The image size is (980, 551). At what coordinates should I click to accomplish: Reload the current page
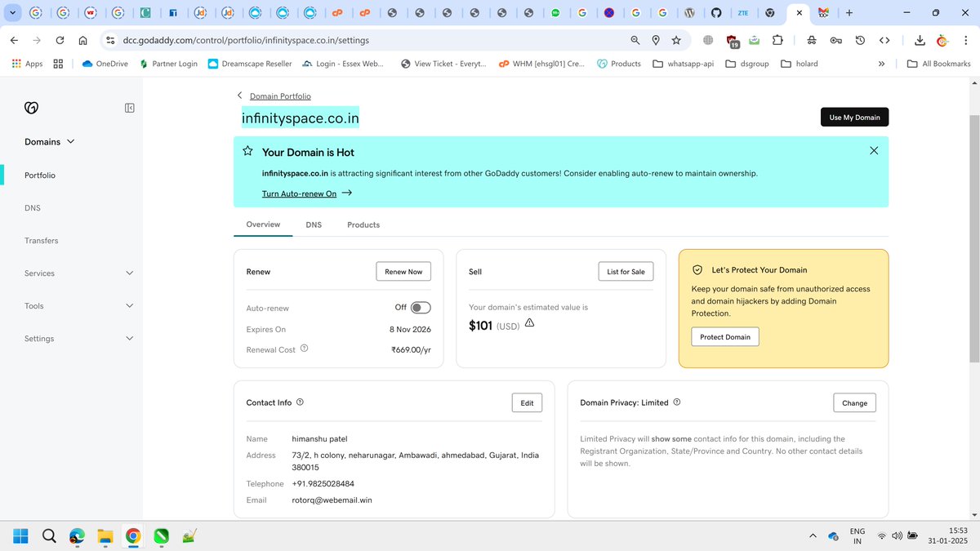click(60, 40)
